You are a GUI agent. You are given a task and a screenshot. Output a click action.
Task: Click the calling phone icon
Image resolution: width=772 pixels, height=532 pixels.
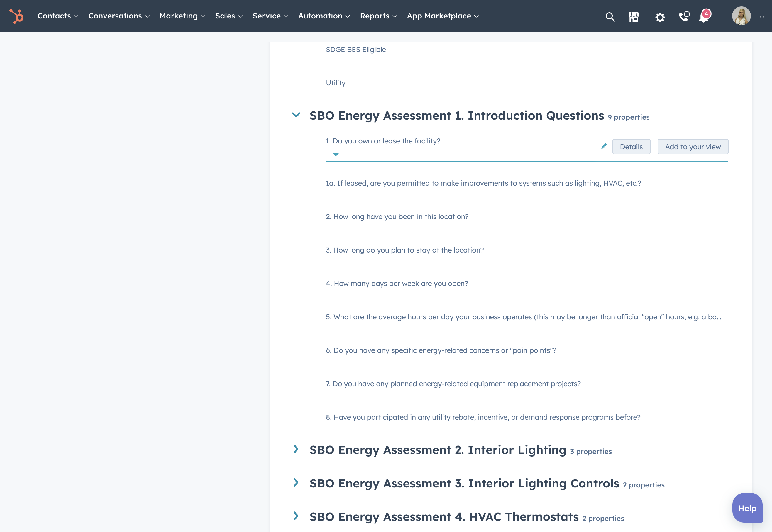[x=684, y=16]
